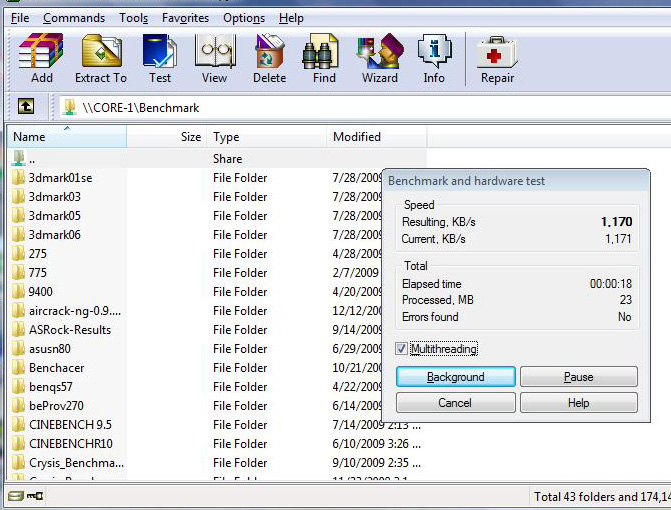
Task: Select the asusn80 folder name
Action: point(50,349)
